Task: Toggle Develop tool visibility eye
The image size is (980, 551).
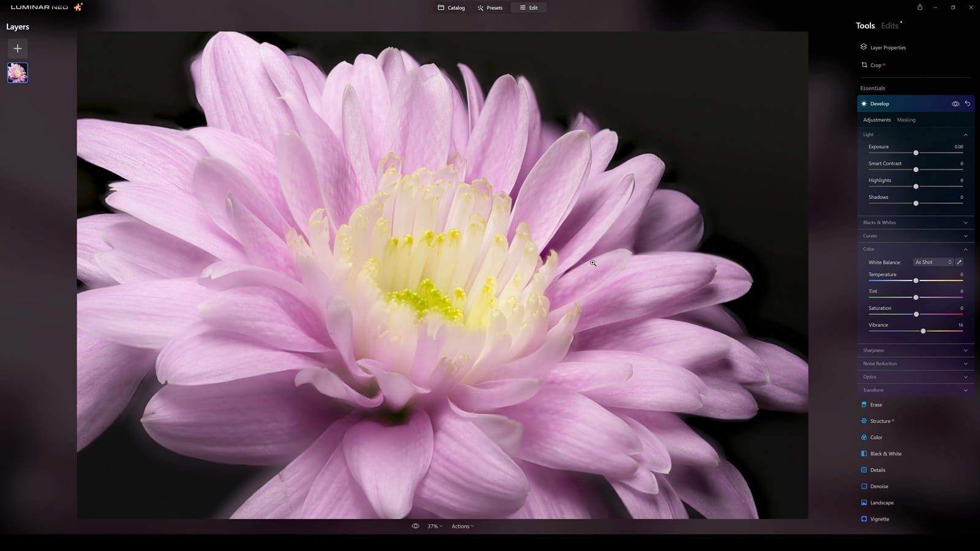Action: coord(955,104)
